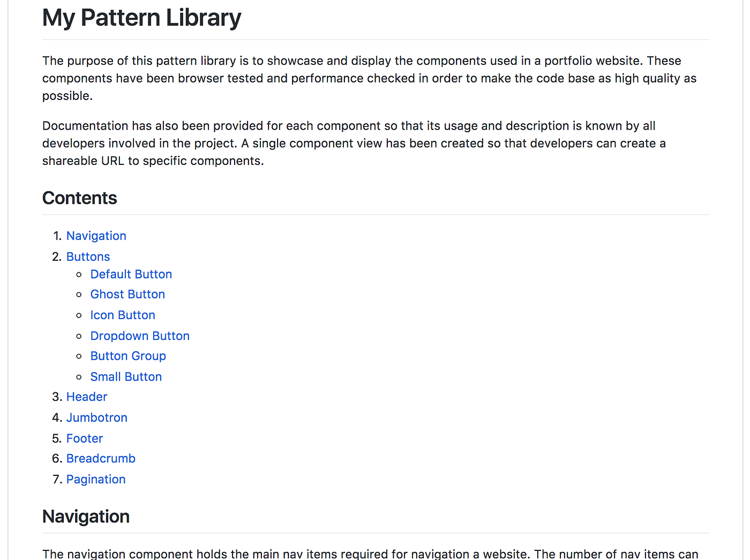The height and width of the screenshot is (560, 750).
Task: Navigate to the Header section link
Action: 86,396
